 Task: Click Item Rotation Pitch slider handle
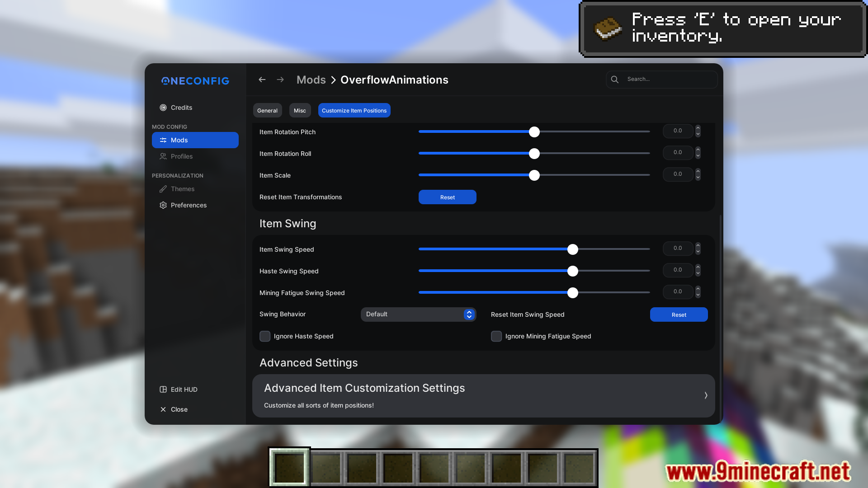534,132
